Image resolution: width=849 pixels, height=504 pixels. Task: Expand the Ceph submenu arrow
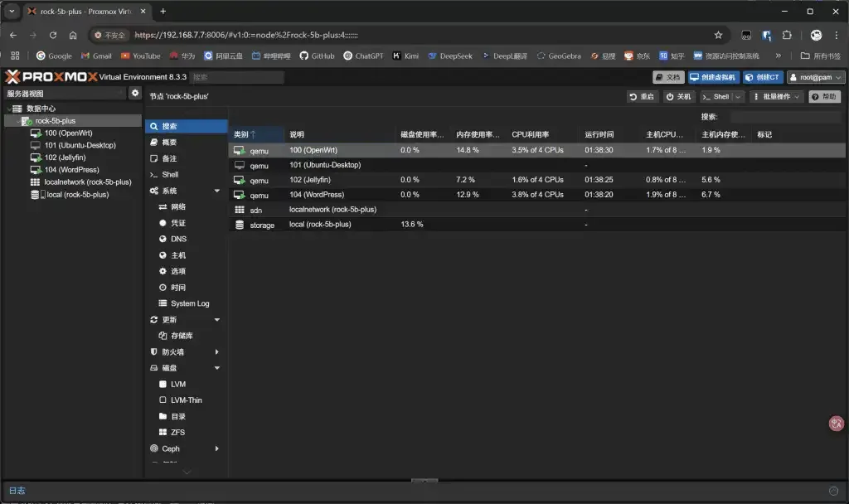click(x=217, y=448)
